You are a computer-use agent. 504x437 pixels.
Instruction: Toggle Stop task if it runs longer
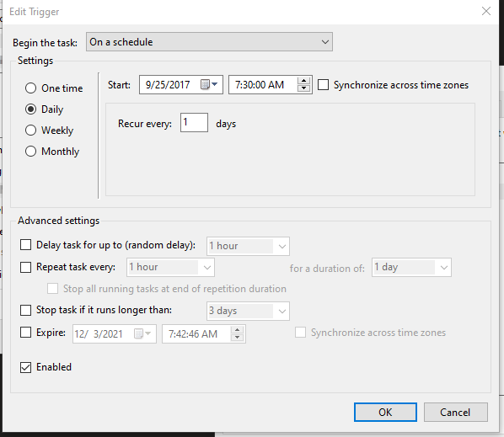pyautogui.click(x=26, y=310)
